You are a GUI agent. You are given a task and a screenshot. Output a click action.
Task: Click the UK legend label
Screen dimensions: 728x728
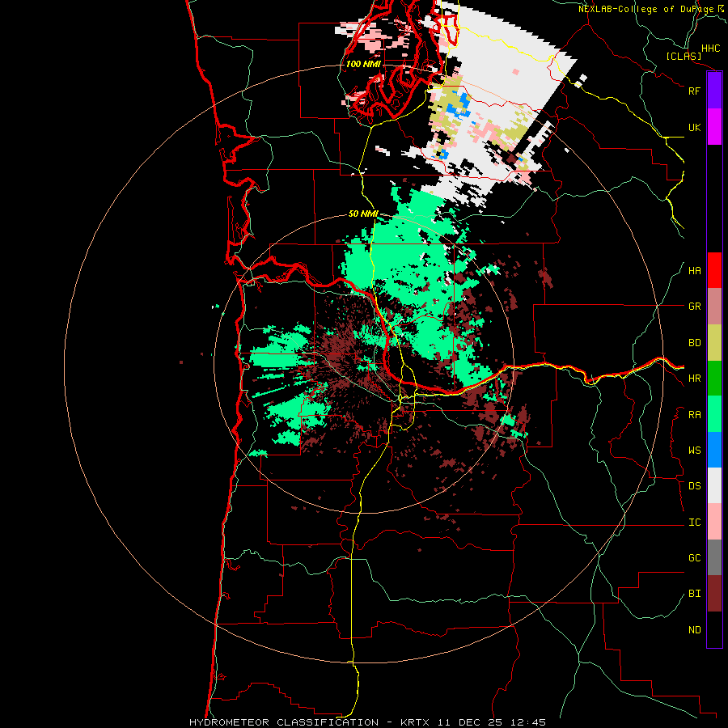(695, 127)
